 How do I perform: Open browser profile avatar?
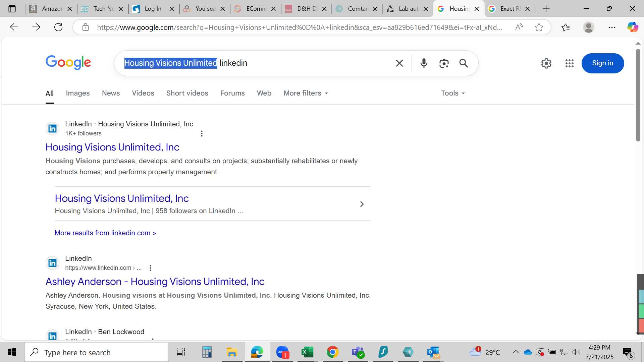tap(589, 27)
